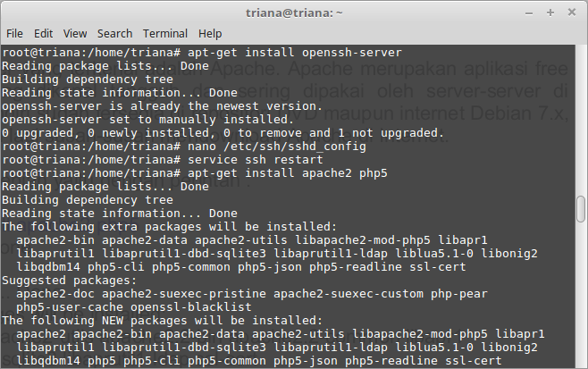Click the scrollbar track above the handle
This screenshot has width=588, height=369.
pyautogui.click(x=581, y=120)
